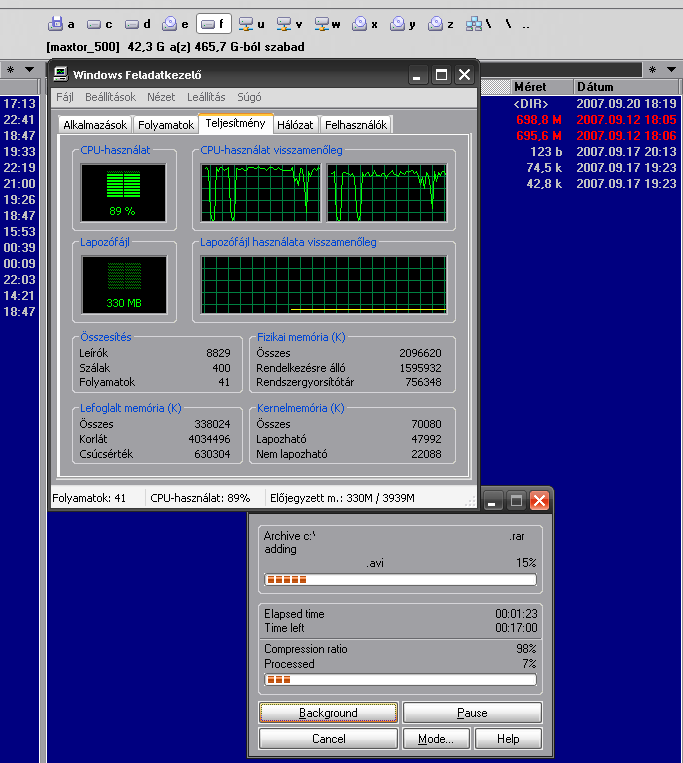This screenshot has height=763, width=683.
Task: Pause the archiving operation
Action: [472, 713]
